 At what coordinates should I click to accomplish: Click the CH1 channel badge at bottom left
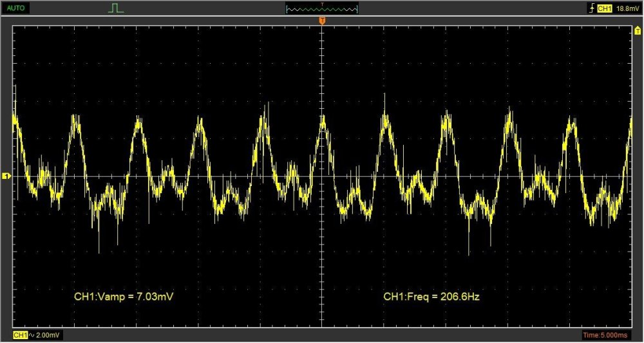[20, 335]
